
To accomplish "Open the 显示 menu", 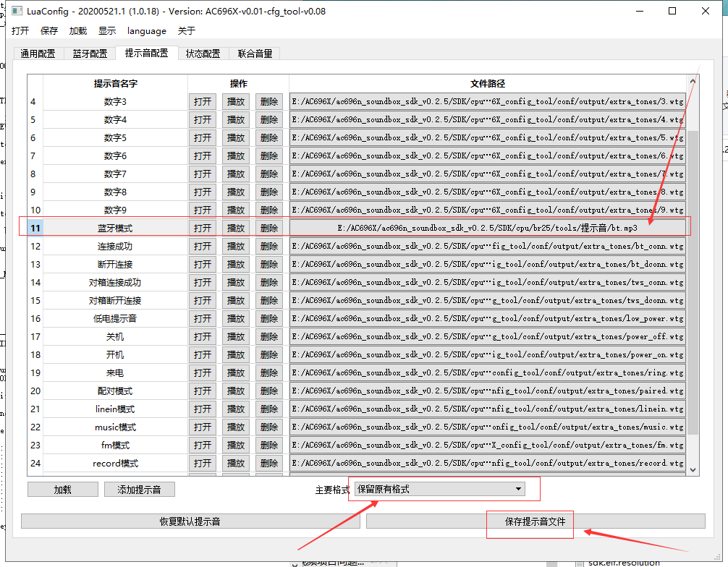I will pyautogui.click(x=107, y=30).
